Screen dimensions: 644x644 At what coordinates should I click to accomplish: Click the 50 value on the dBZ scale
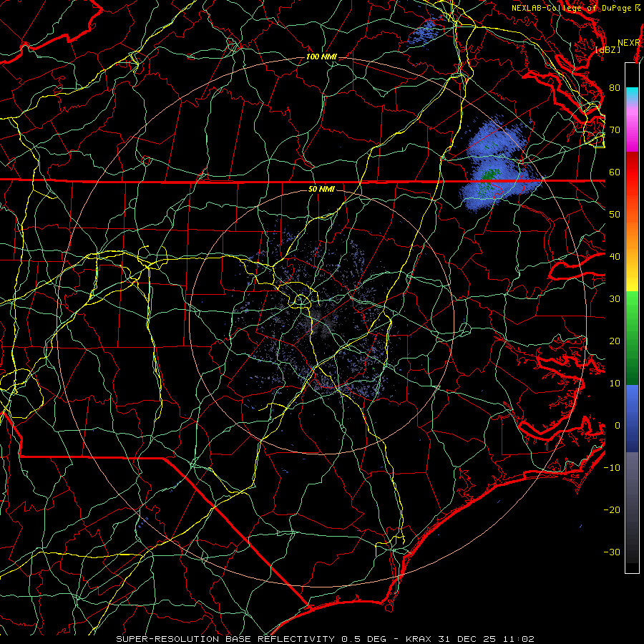[615, 215]
